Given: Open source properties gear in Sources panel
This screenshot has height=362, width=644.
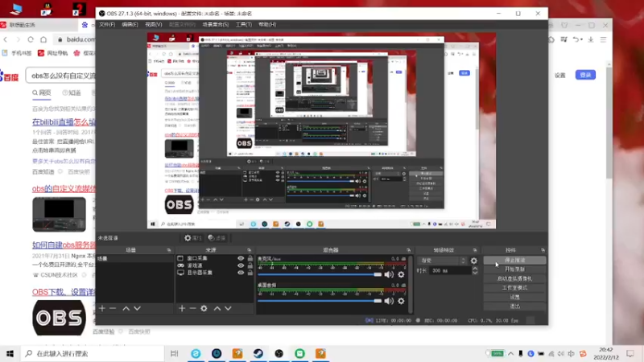Looking at the screenshot, I should pyautogui.click(x=204, y=308).
